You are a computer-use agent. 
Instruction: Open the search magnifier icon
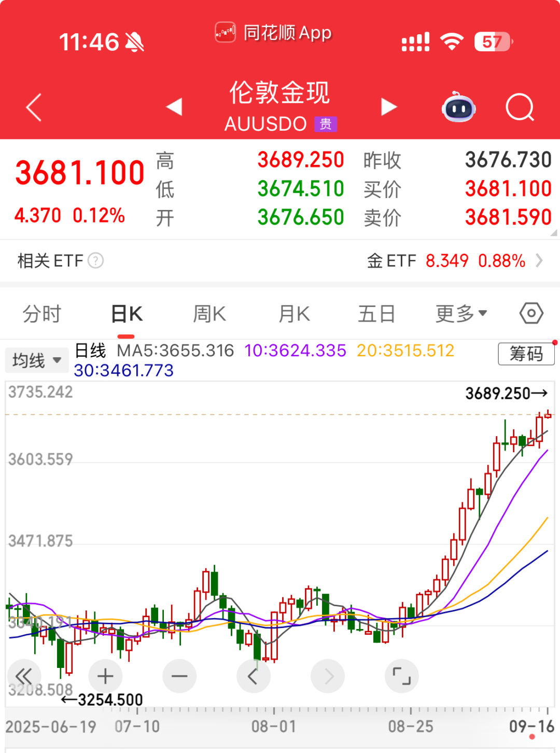[520, 107]
